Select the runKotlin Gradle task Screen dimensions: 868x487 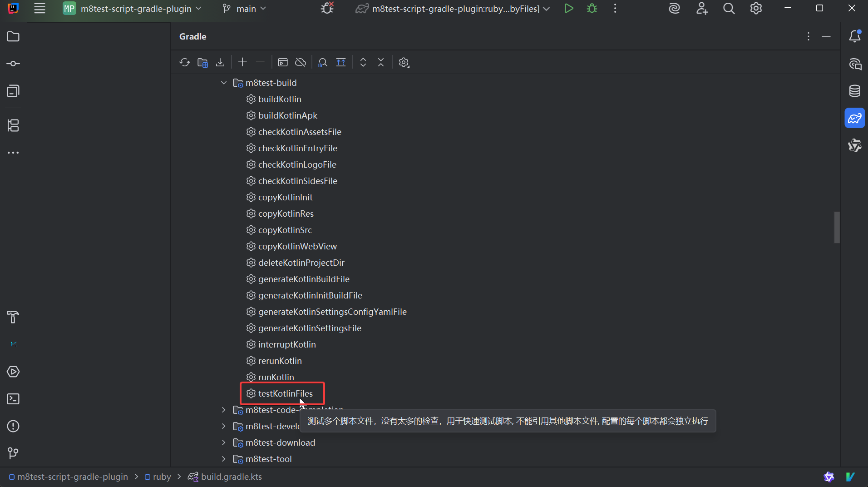(x=276, y=377)
